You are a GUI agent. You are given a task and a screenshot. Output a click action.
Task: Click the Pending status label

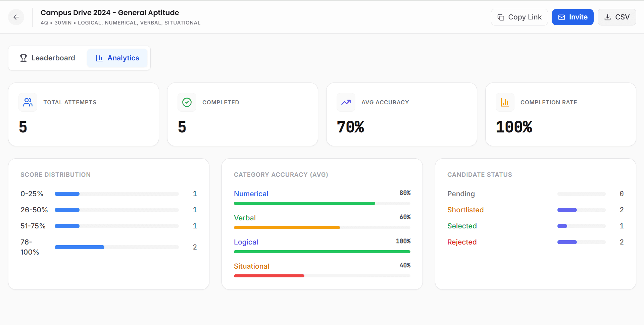point(461,194)
